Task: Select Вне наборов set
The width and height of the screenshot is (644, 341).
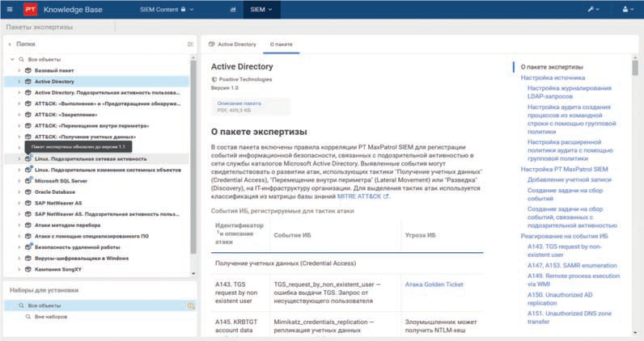Action: (x=51, y=317)
